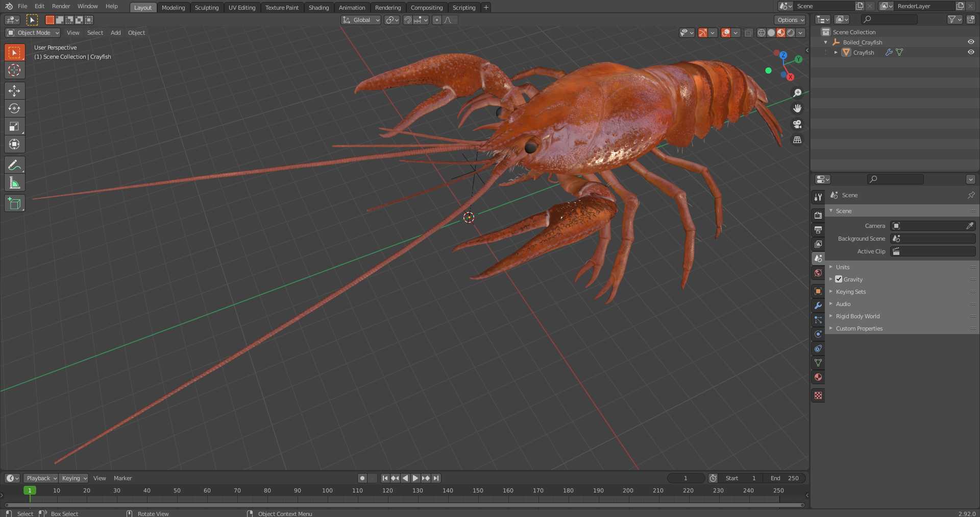Play the animation forward

pyautogui.click(x=415, y=478)
